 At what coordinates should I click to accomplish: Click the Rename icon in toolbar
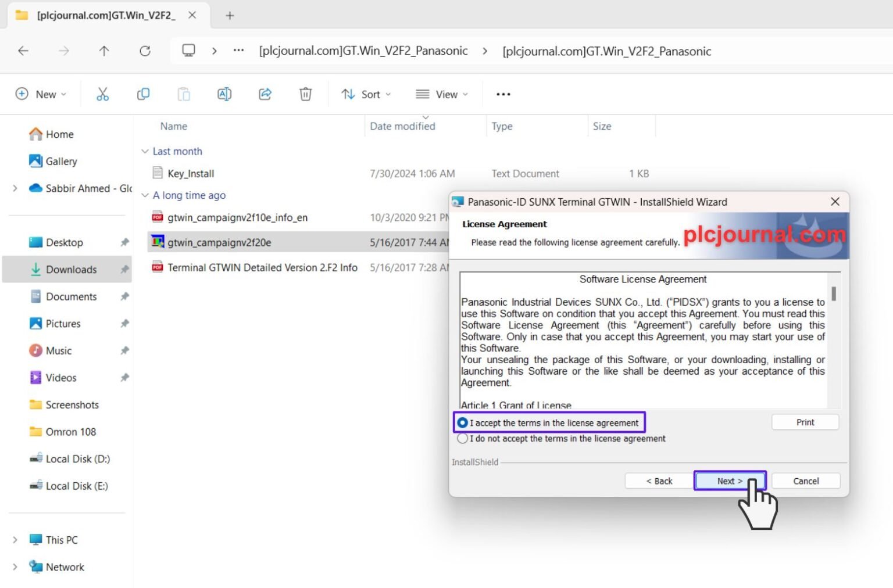pos(224,94)
